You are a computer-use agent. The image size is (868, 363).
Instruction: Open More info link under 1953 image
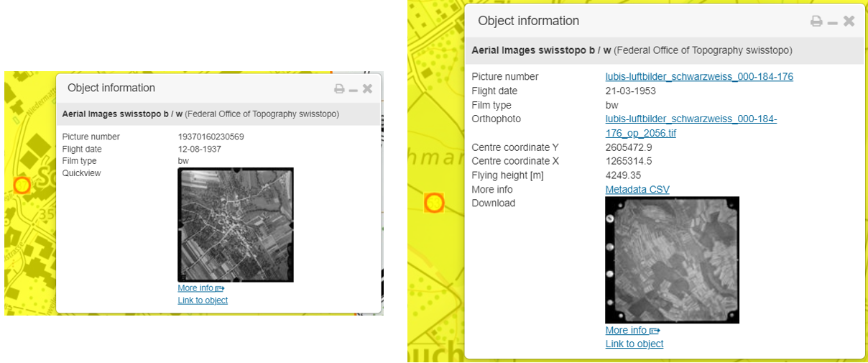click(x=632, y=331)
